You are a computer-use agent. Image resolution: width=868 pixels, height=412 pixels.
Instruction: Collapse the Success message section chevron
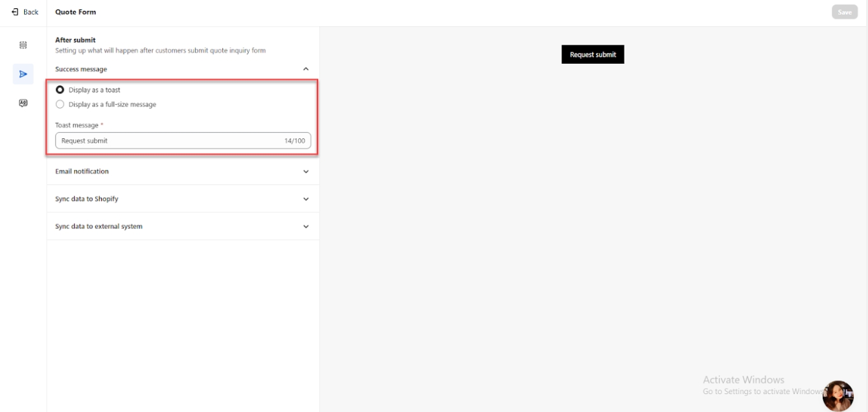point(306,69)
